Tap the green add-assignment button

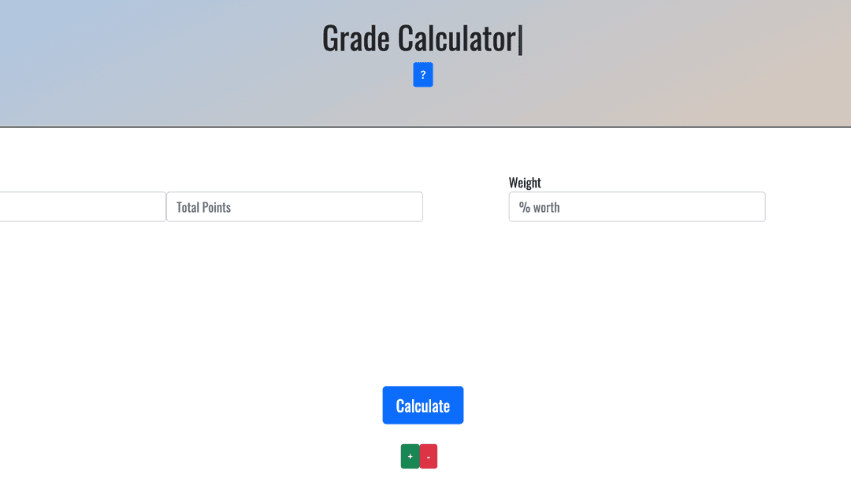point(410,456)
